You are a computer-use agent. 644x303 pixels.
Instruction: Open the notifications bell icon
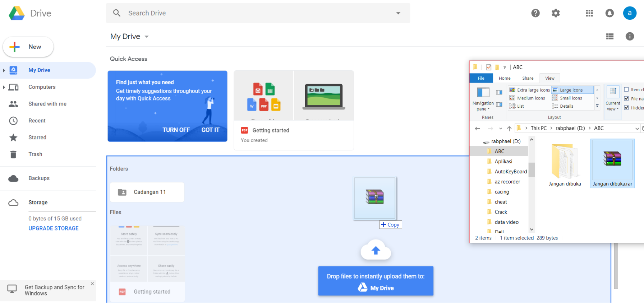coord(609,13)
